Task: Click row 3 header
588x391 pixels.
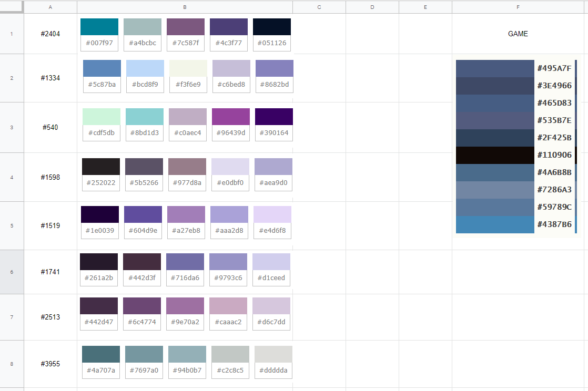Action: [12, 127]
